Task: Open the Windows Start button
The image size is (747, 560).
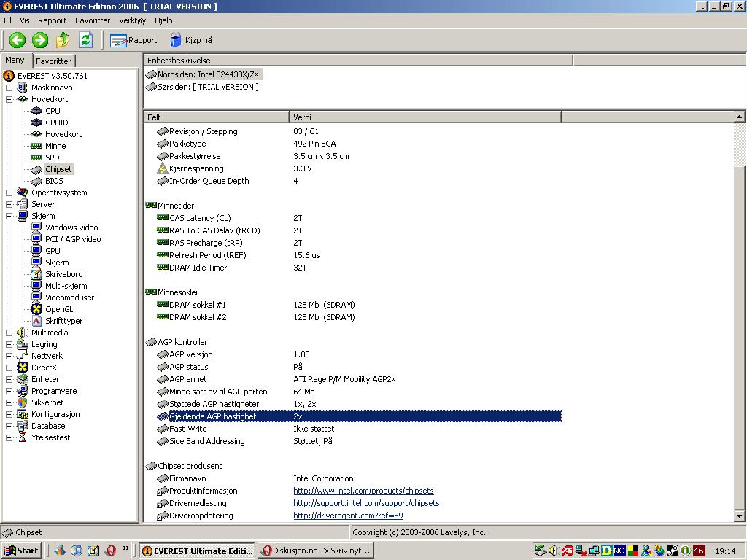Action: 21,551
